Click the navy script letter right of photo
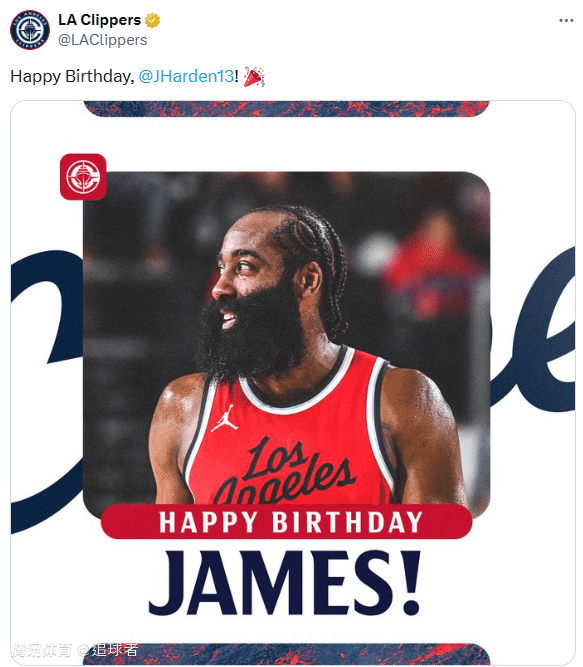This screenshot has height=667, width=583. click(x=532, y=332)
